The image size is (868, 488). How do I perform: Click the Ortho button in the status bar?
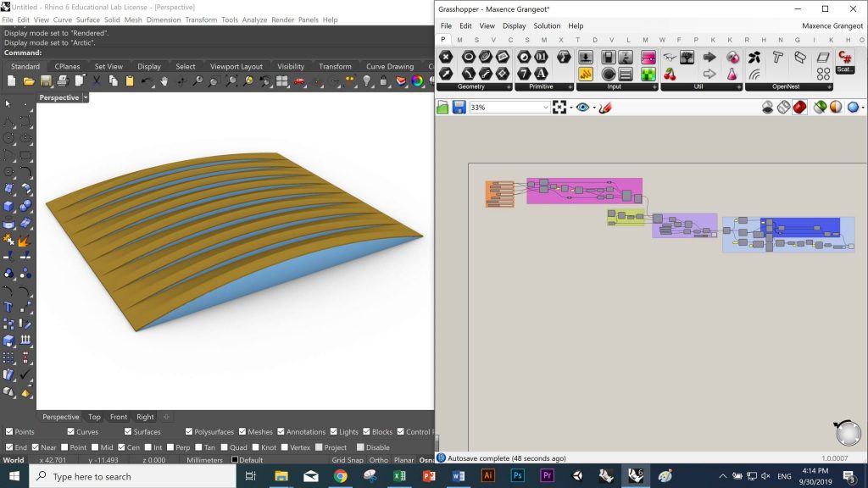coord(378,460)
